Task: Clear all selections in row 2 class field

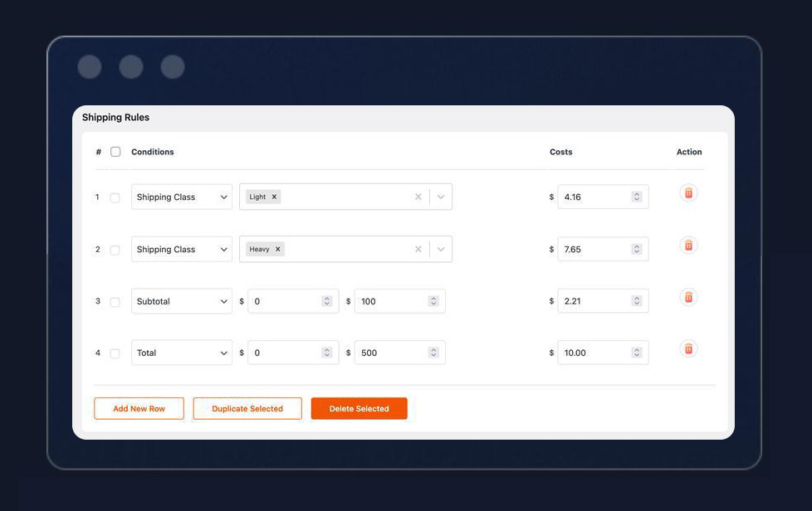Action: point(418,249)
